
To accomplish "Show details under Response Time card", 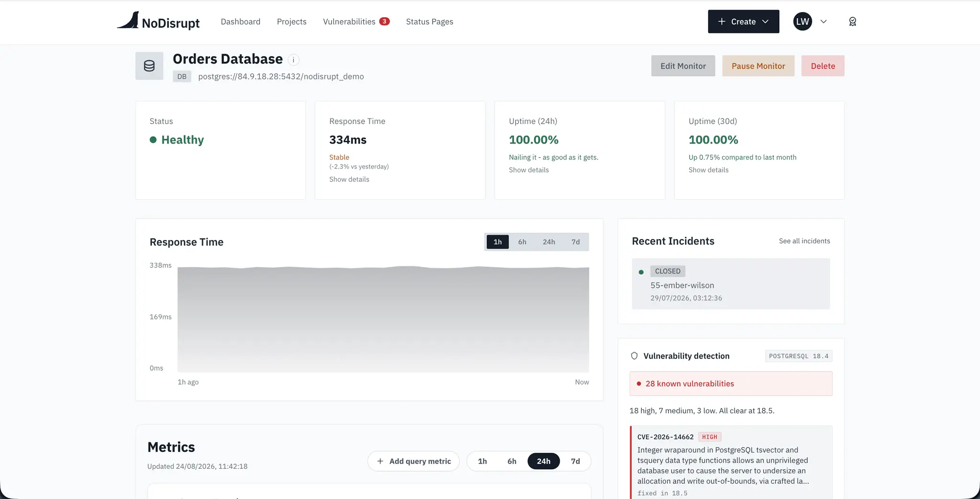I will (349, 179).
